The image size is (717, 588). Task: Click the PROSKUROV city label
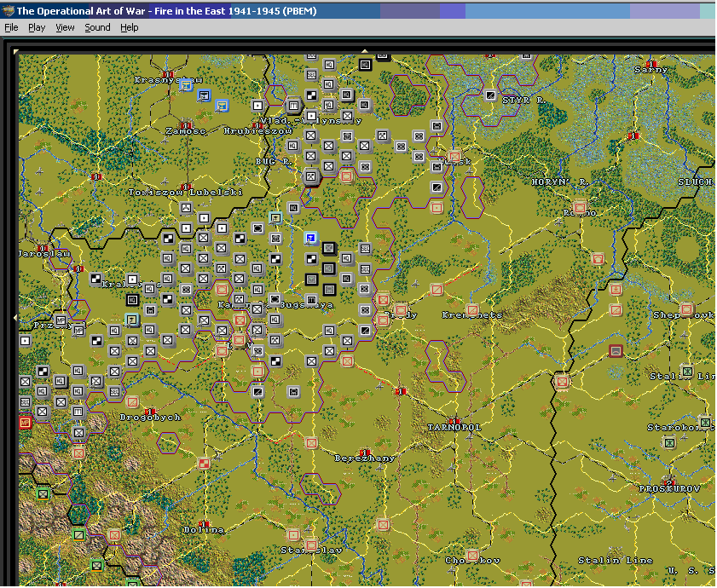click(x=669, y=489)
